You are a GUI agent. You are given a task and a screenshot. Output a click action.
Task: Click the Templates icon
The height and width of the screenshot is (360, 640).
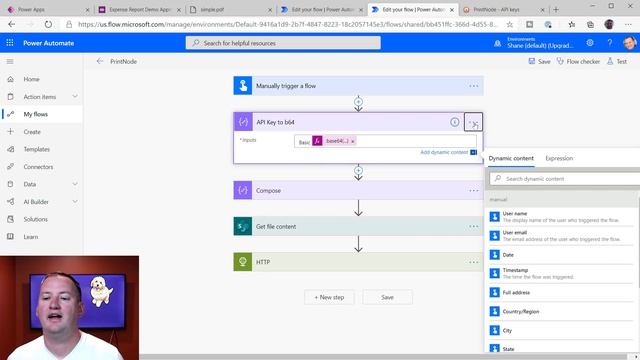click(11, 149)
